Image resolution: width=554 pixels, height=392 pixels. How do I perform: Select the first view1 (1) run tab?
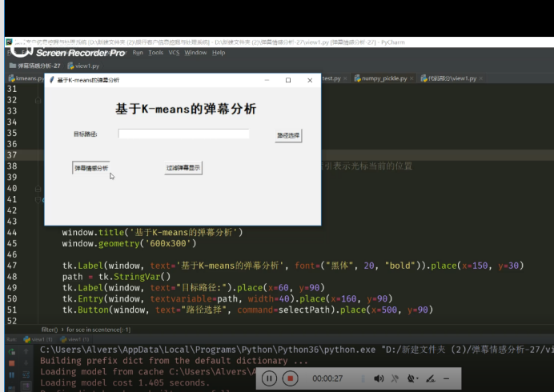point(38,339)
